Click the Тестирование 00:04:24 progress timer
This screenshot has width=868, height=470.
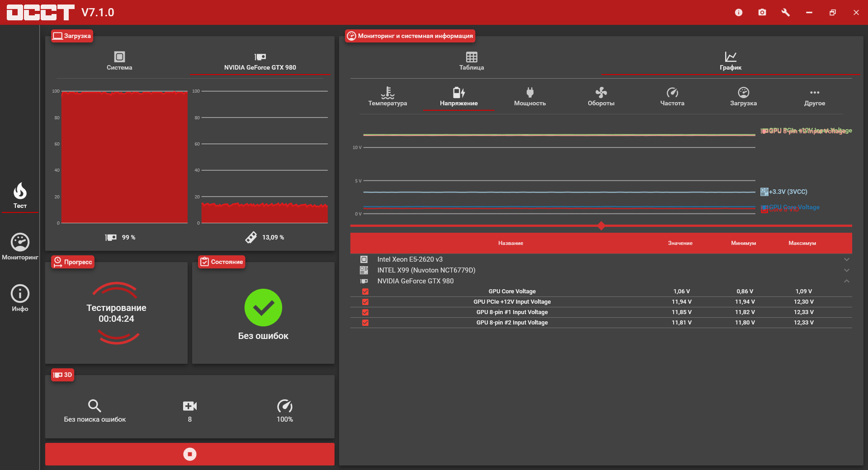click(116, 313)
